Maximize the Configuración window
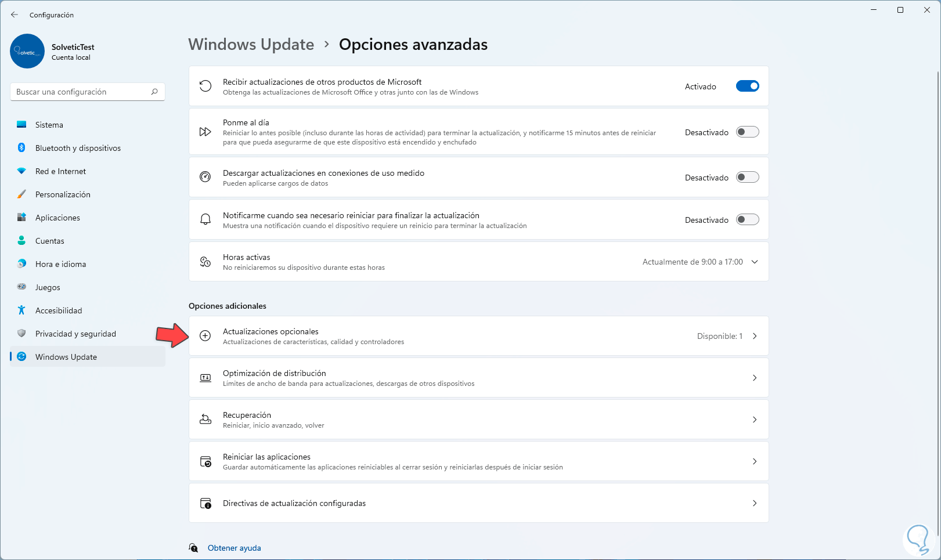Viewport: 941px width, 560px height. click(900, 10)
